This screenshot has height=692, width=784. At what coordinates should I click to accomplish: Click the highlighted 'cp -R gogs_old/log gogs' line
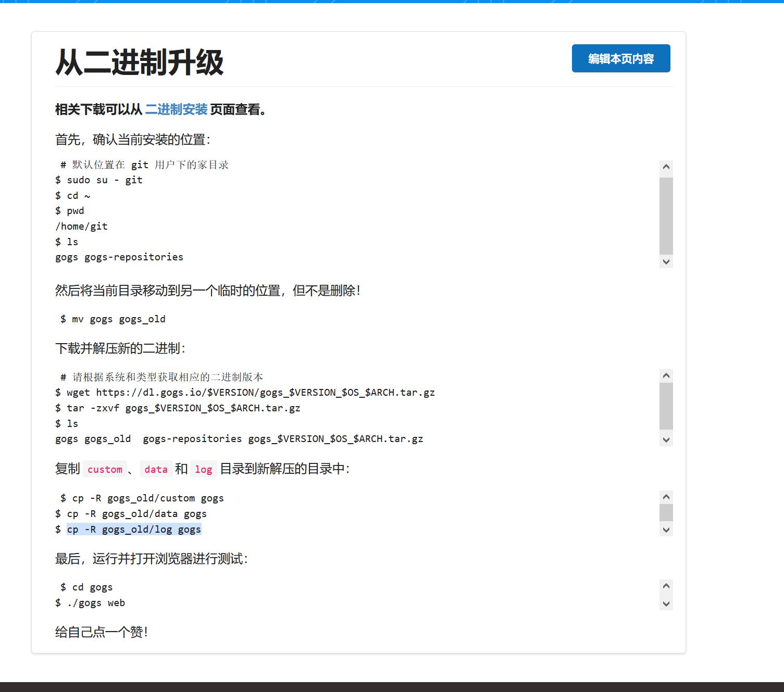134,530
